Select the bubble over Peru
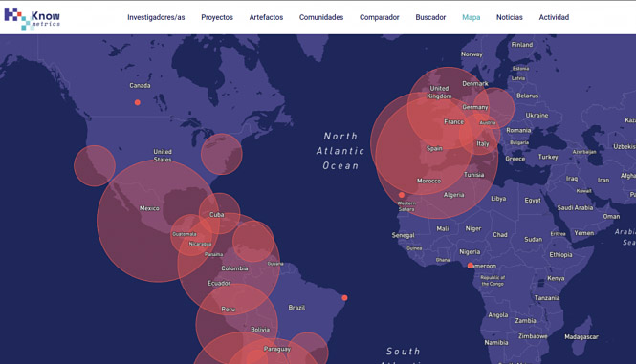 [237, 324]
